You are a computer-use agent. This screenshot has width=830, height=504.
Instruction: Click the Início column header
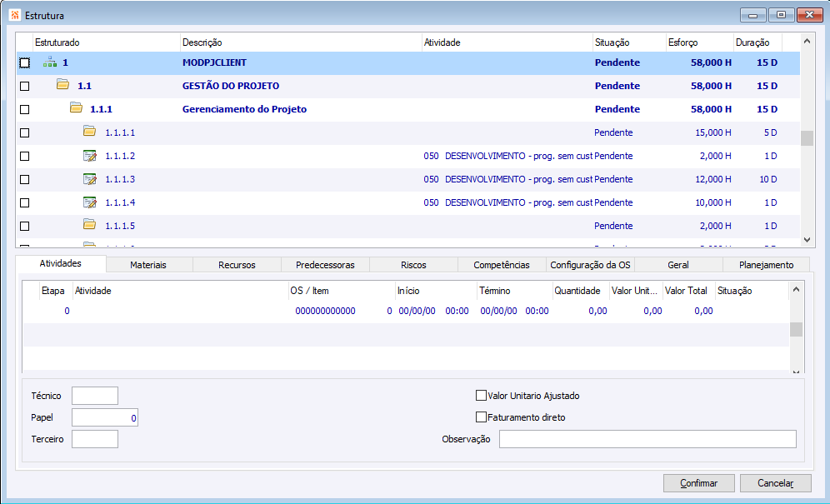[x=436, y=291]
